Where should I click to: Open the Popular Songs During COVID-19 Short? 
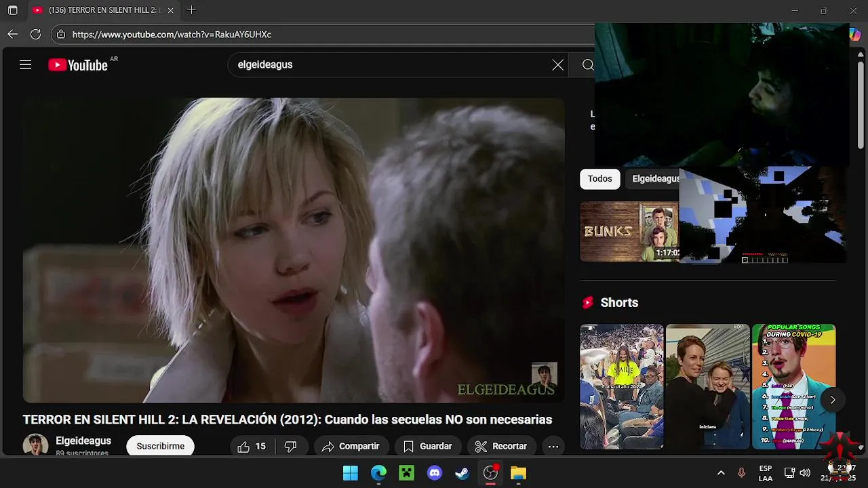click(793, 386)
